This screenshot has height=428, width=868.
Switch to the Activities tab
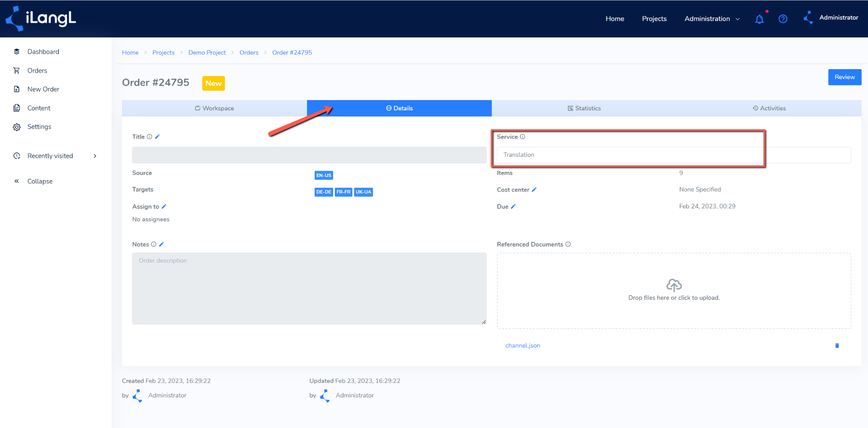point(769,108)
